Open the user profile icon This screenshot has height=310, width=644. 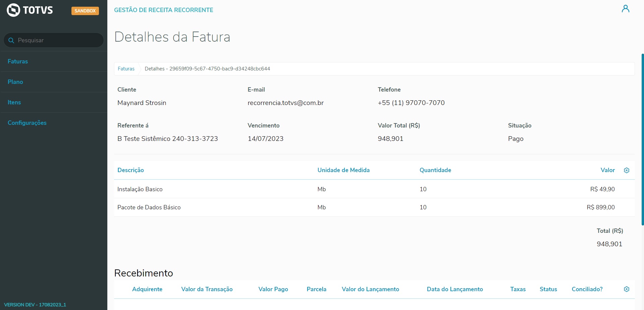click(x=626, y=9)
